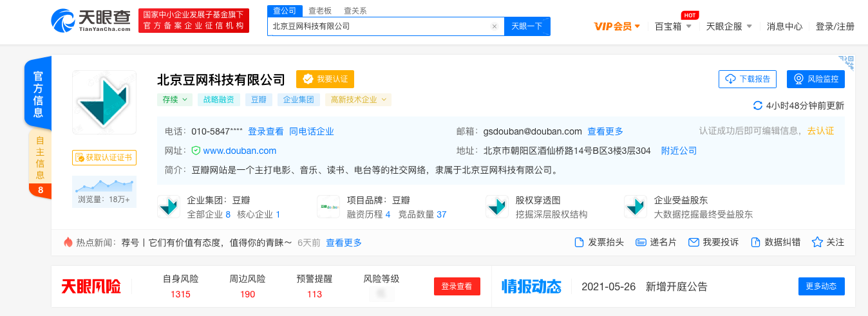Click the 项目品牌 douban logo icon
Screen dimensions: 868x316
click(x=328, y=207)
